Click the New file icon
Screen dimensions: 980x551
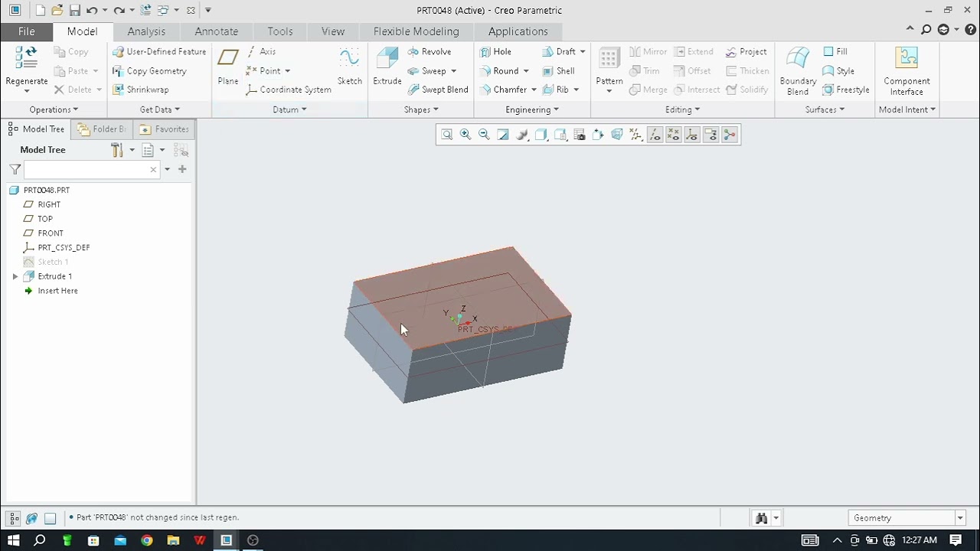tap(40, 10)
